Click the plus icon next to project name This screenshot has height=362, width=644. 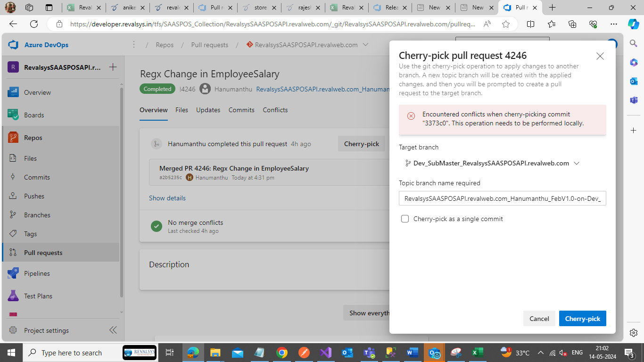coord(113,67)
